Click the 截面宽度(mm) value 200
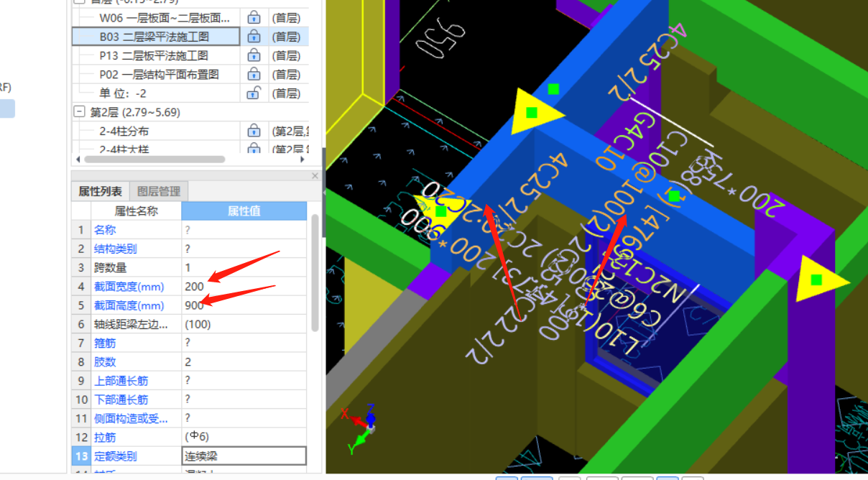The height and width of the screenshot is (480, 868). click(x=244, y=286)
